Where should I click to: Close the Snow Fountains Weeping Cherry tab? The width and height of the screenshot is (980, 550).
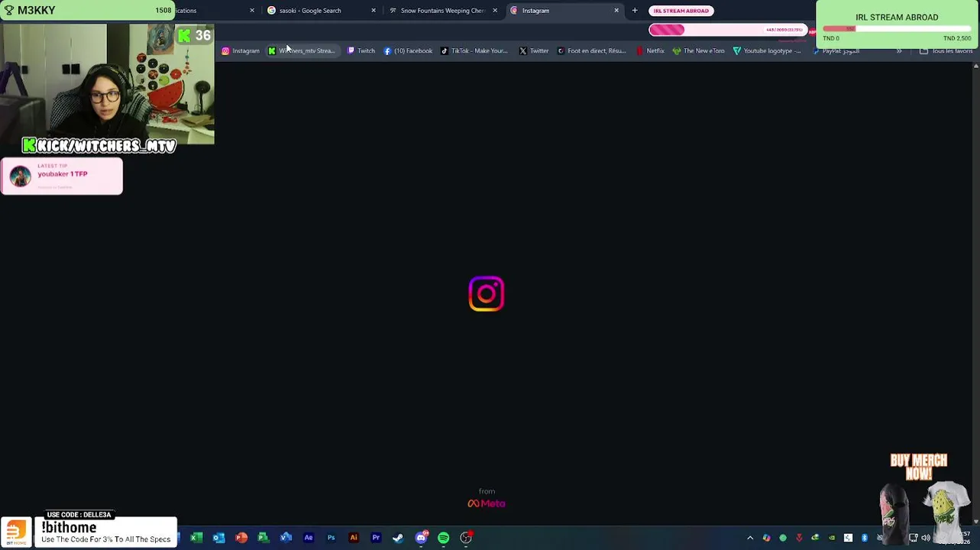pyautogui.click(x=495, y=11)
